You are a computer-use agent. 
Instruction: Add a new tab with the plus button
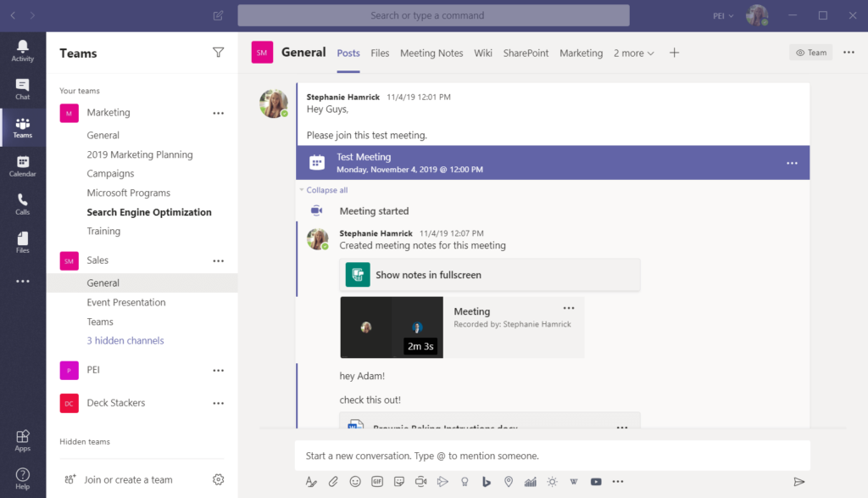coord(674,53)
